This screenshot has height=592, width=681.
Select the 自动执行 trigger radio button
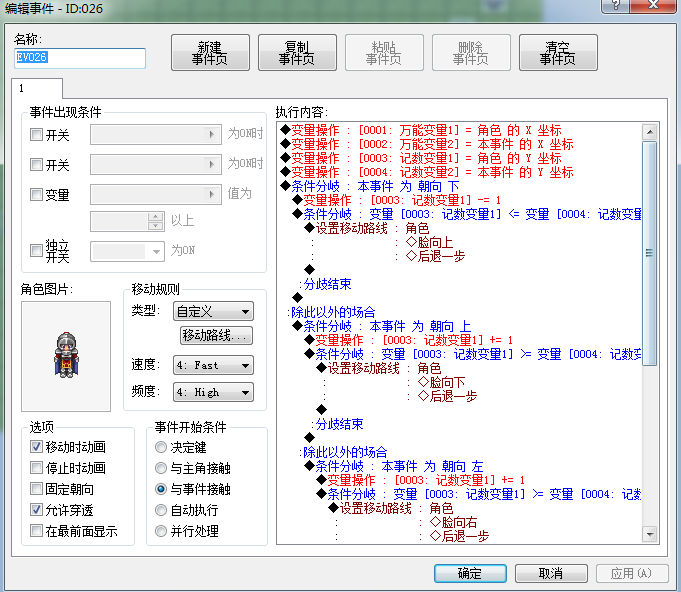coord(161,510)
